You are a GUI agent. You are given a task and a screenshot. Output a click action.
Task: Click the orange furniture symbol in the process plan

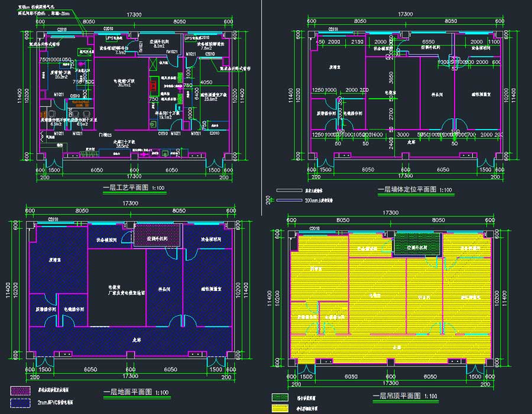coord(76,102)
